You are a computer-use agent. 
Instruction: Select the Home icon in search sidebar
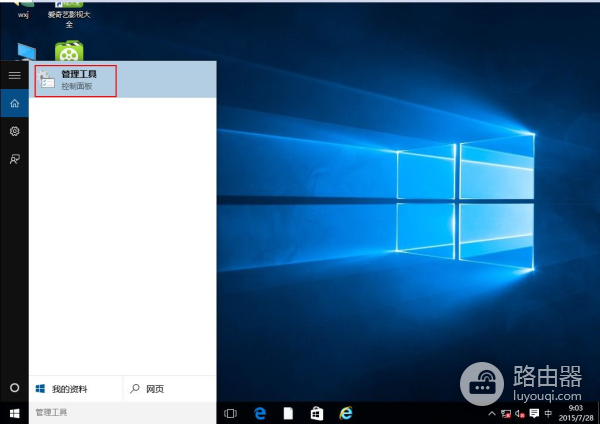[x=14, y=103]
